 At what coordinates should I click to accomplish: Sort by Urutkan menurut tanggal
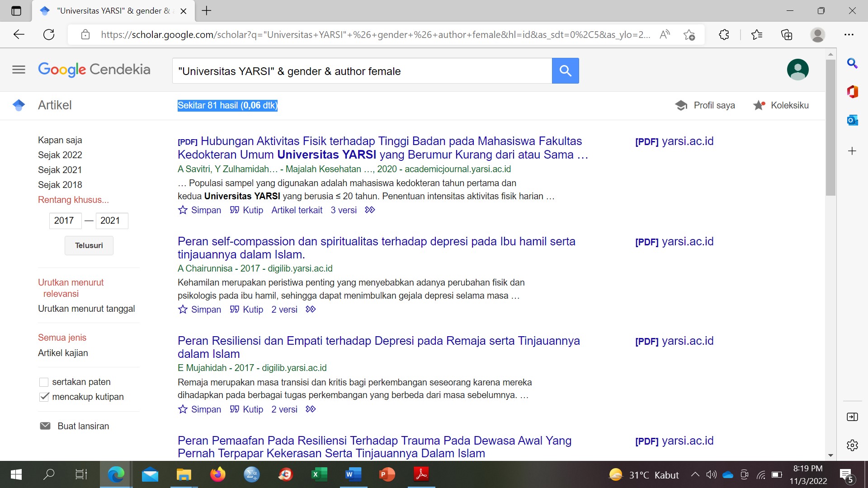(86, 309)
